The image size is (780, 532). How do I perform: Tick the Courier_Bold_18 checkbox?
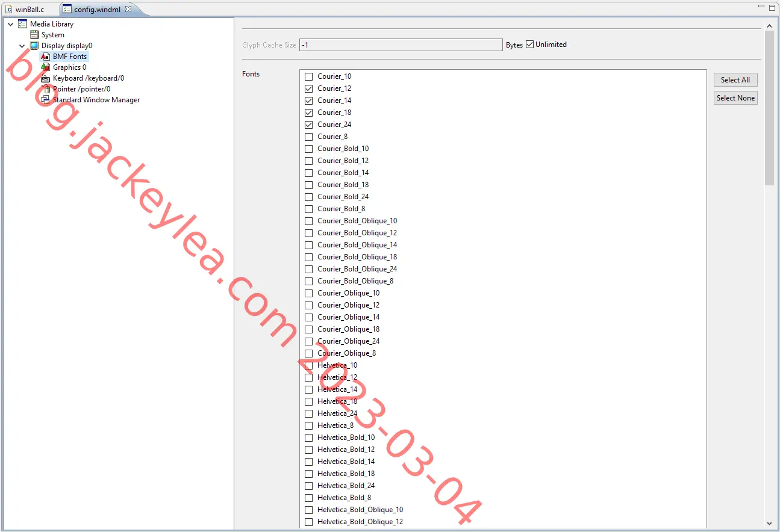click(309, 185)
